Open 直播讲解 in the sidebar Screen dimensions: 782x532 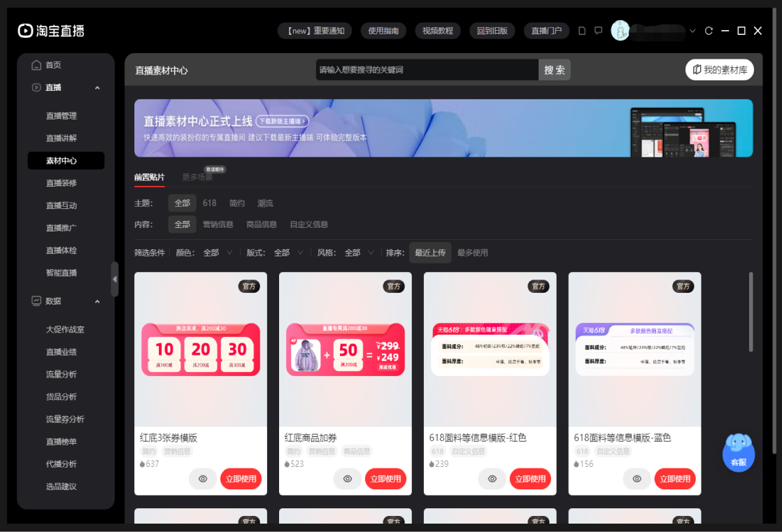62,138
